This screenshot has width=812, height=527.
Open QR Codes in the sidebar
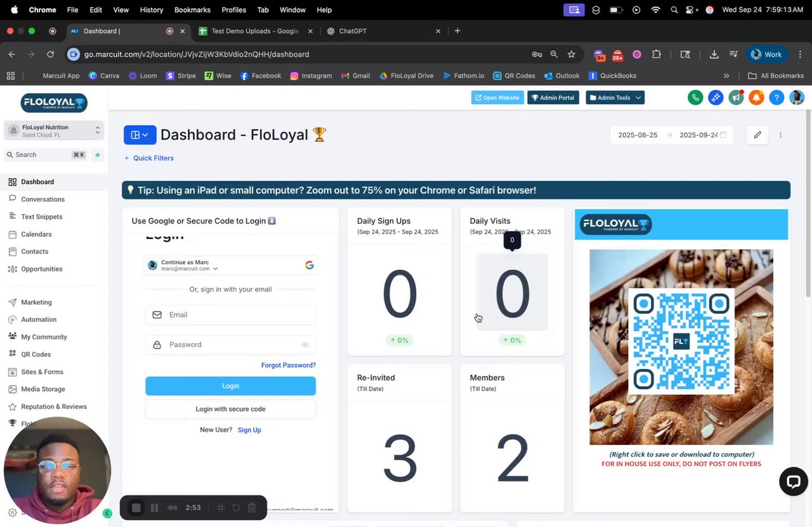(x=36, y=354)
